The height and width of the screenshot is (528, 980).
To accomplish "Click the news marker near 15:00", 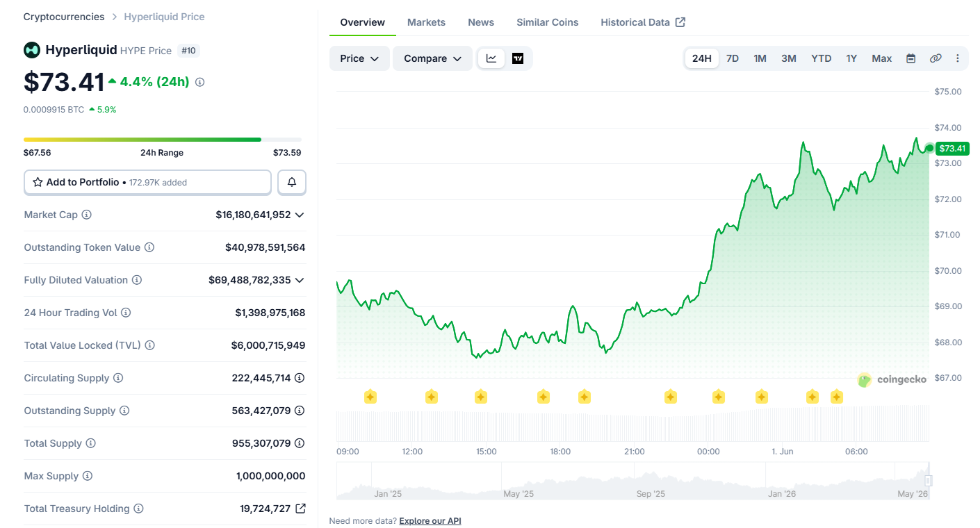I will [x=481, y=397].
